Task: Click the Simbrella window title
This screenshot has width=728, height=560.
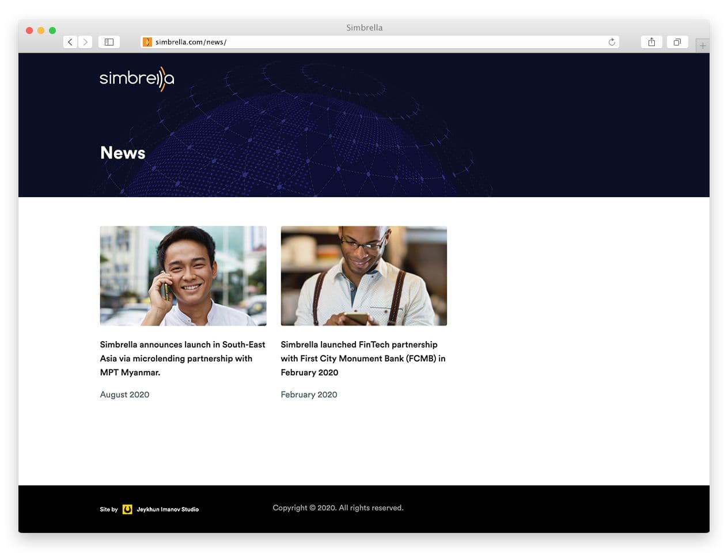Action: tap(365, 28)
